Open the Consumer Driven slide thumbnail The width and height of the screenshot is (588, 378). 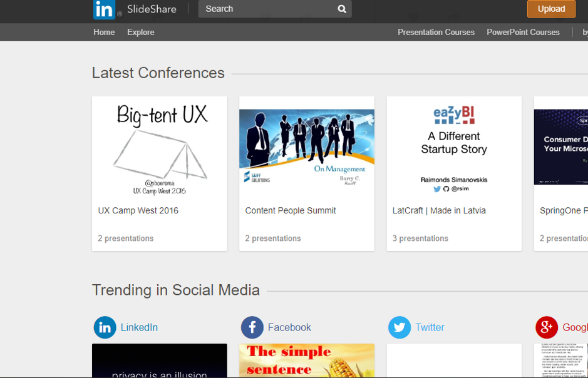[561, 147]
